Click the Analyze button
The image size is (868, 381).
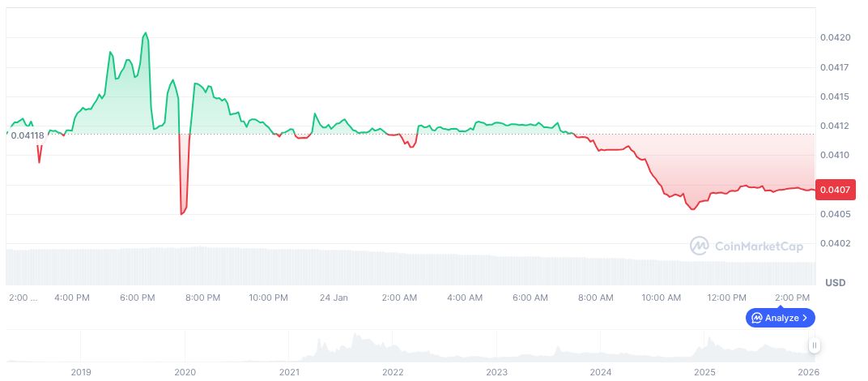[x=780, y=318]
